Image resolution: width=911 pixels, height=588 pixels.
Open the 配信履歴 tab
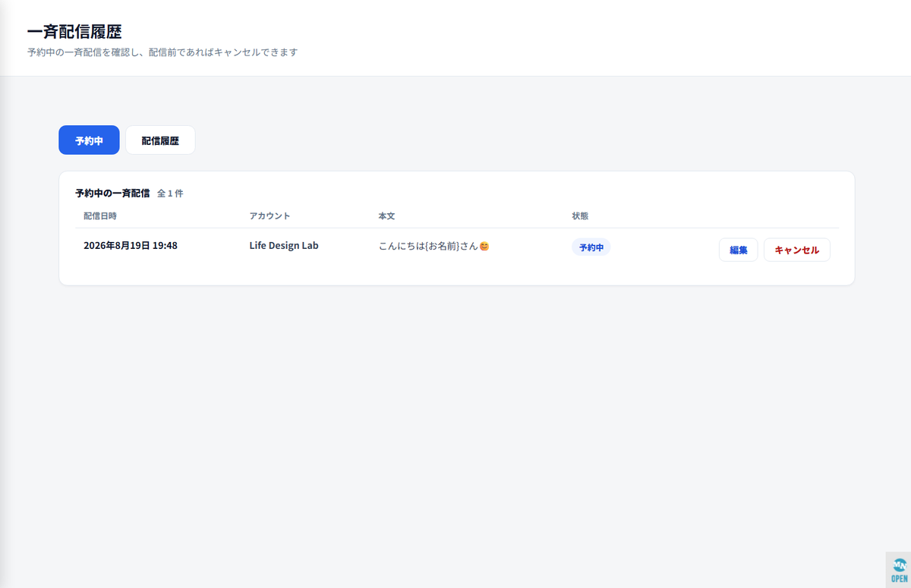coord(160,140)
